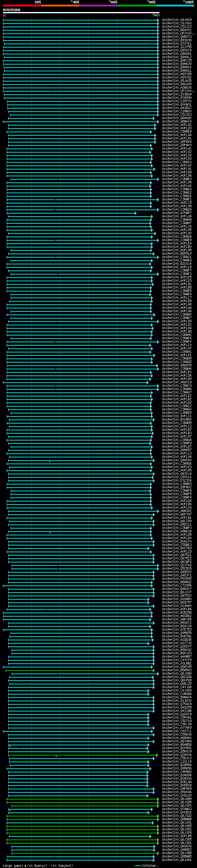Open hit UniRef100_Q8W0C4

tap(177, 121)
